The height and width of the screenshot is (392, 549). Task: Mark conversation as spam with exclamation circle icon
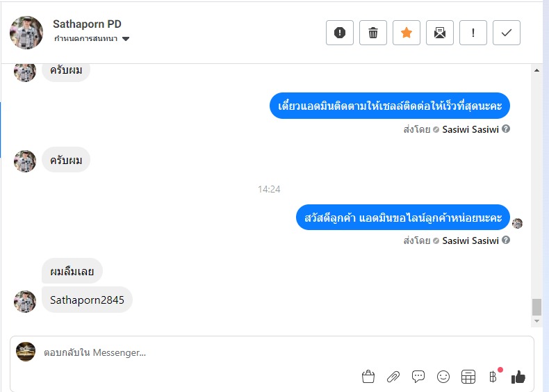pos(340,33)
